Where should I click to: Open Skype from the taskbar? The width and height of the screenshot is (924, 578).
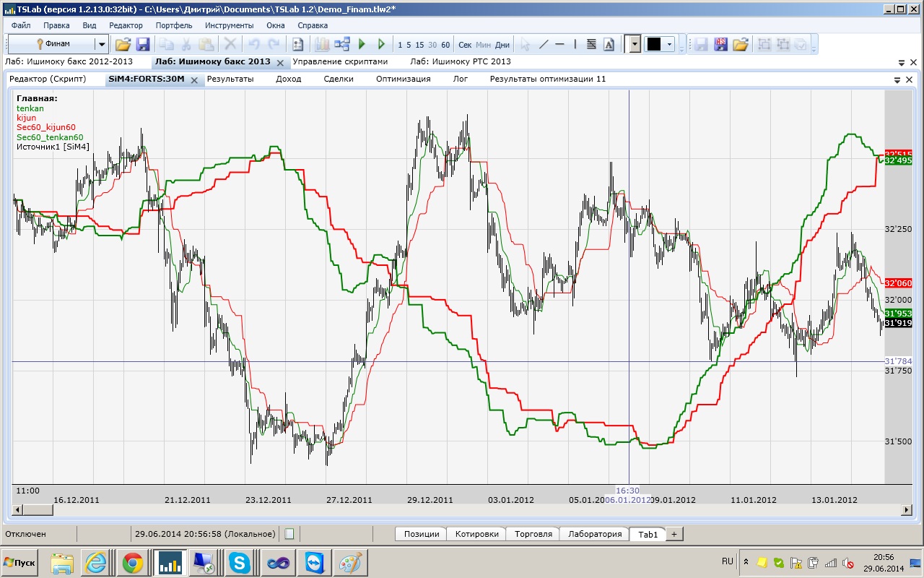pyautogui.click(x=239, y=562)
